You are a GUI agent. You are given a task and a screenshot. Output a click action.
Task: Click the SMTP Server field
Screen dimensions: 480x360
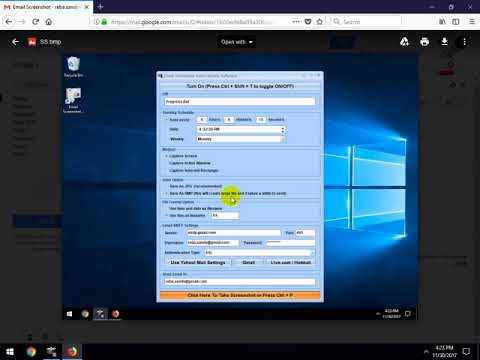click(x=234, y=233)
